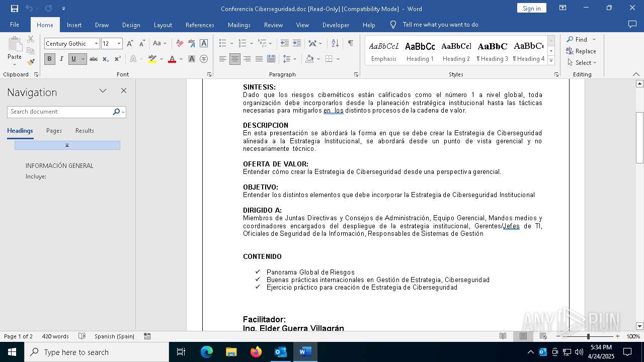644x362 pixels.
Task: Open text highlight color arrow
Action: (x=162, y=59)
